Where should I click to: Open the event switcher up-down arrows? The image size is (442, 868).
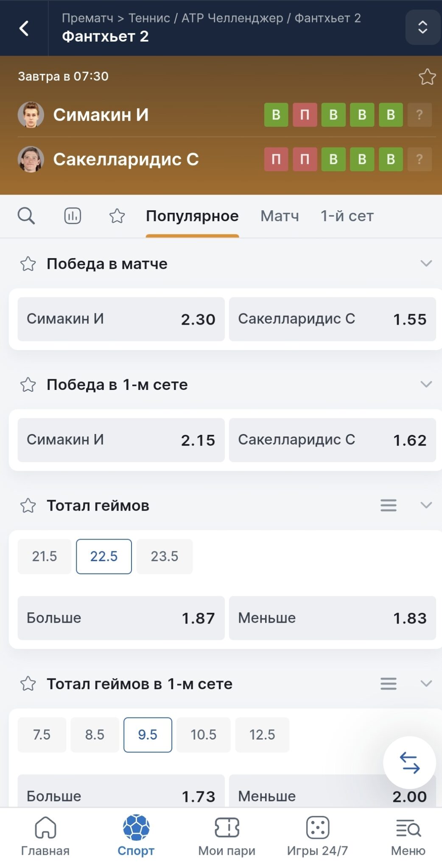[422, 28]
